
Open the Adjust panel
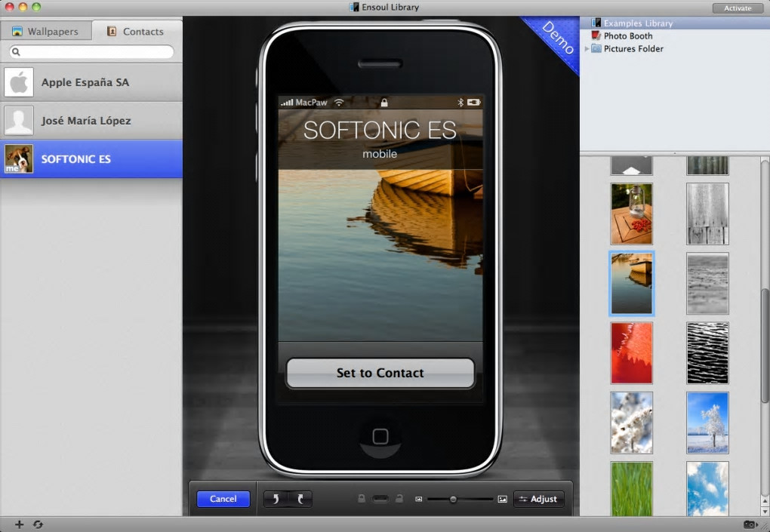(x=539, y=499)
